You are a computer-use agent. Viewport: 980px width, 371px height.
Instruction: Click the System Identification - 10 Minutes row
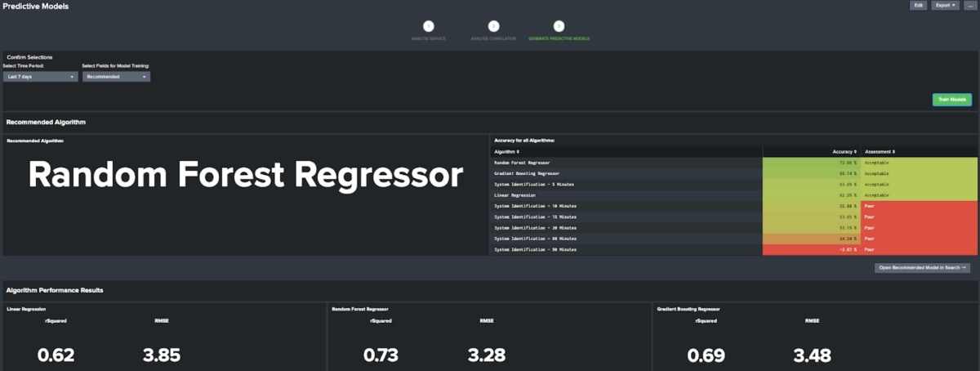coord(733,206)
